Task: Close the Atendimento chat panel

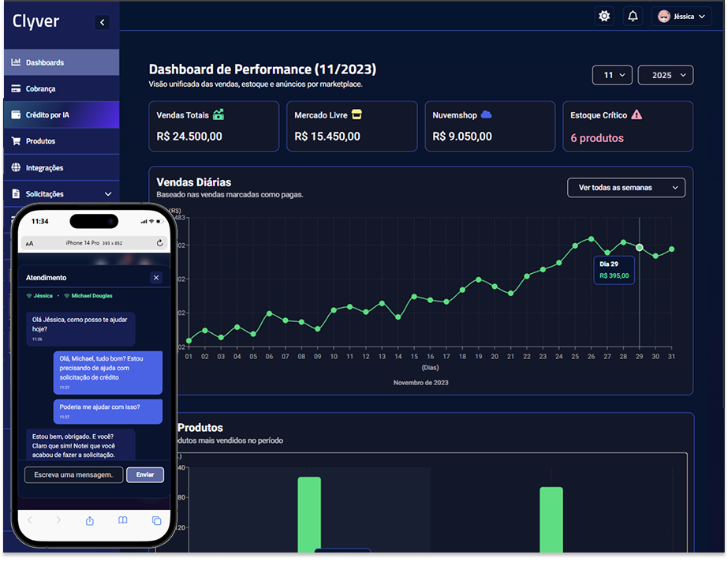Action: coord(156,278)
